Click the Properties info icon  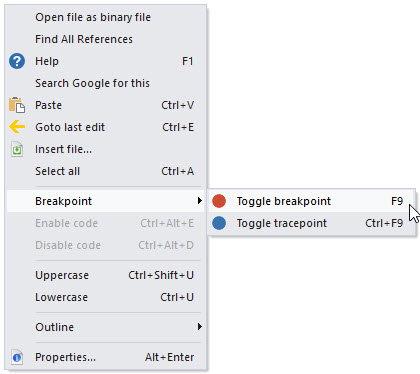[17, 357]
